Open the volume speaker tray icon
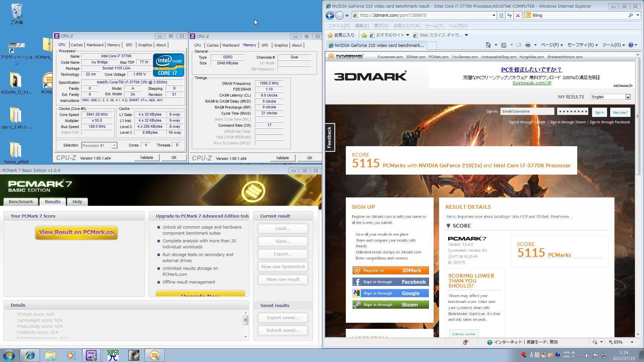The image size is (644, 362). (587, 356)
